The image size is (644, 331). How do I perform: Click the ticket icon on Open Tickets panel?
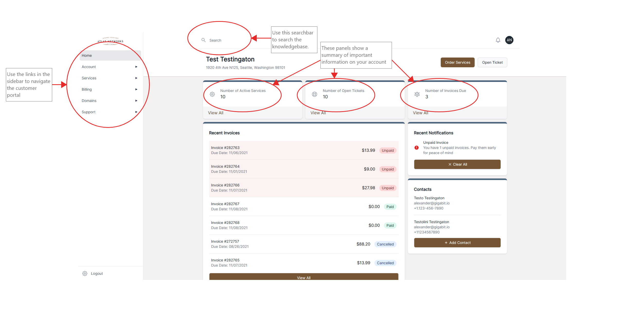[x=315, y=94]
